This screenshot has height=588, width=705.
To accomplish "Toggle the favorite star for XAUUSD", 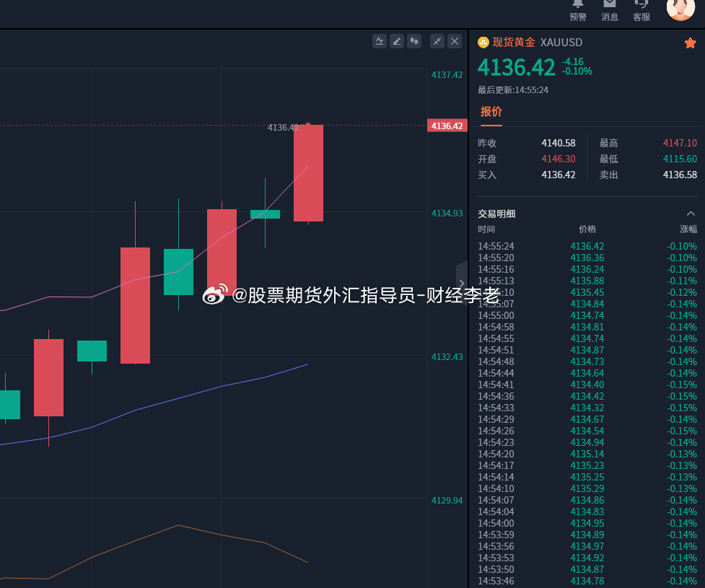I will [690, 43].
